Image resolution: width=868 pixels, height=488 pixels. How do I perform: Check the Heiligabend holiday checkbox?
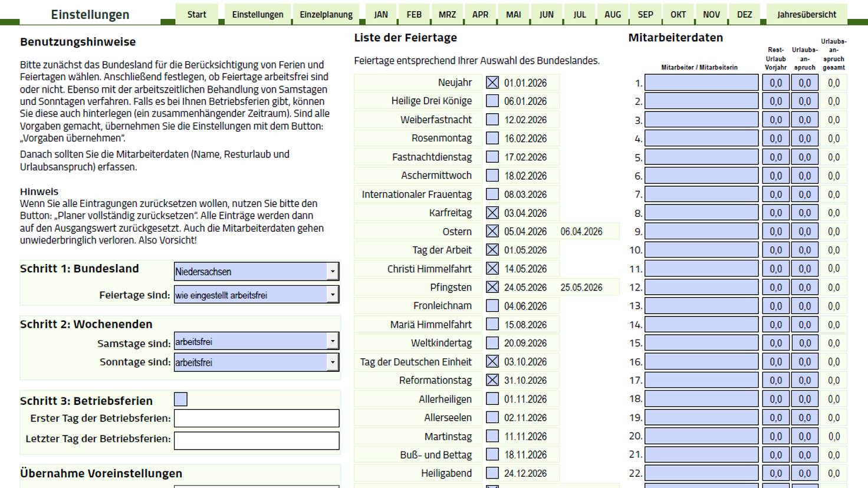pyautogui.click(x=492, y=473)
